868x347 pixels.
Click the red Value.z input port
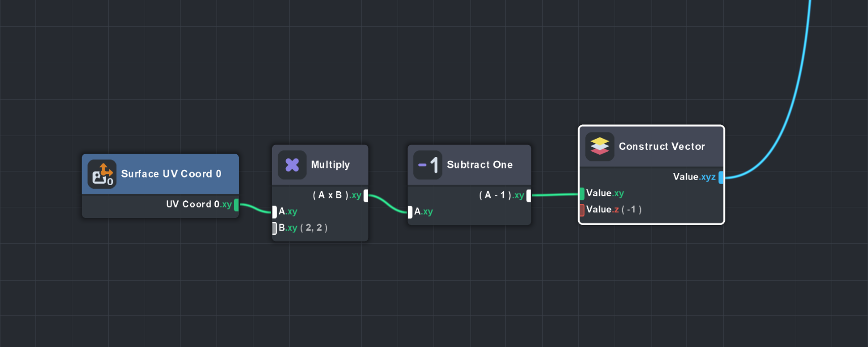coord(582,210)
